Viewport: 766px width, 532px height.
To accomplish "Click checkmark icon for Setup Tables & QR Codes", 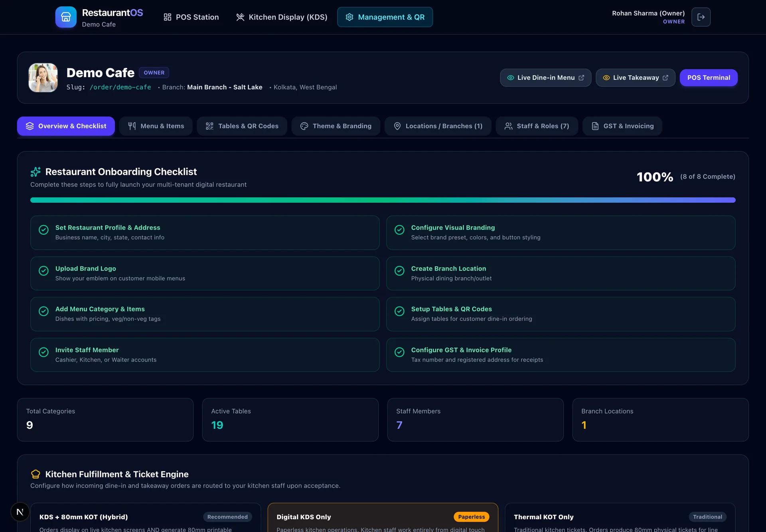I will coord(399,311).
